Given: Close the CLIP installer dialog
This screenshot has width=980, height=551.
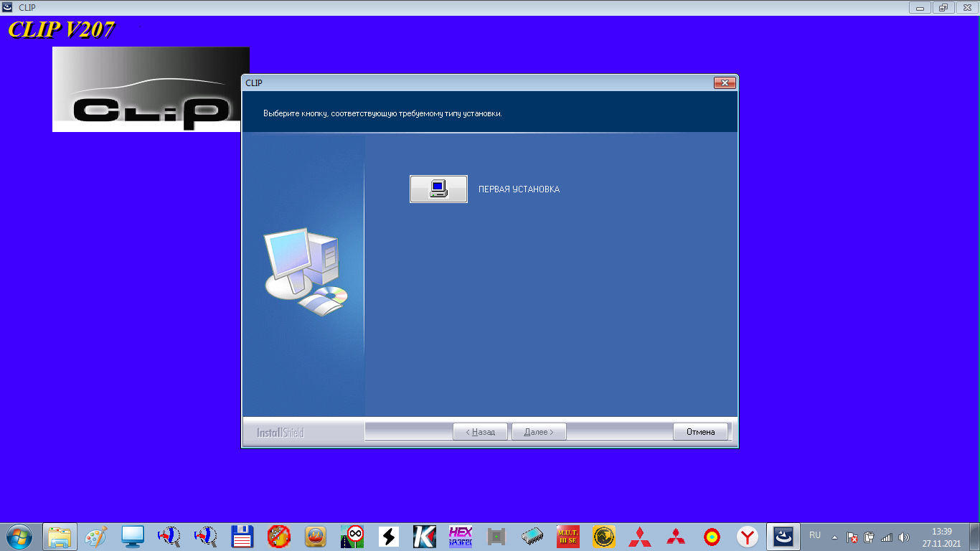Looking at the screenshot, I should (x=725, y=83).
